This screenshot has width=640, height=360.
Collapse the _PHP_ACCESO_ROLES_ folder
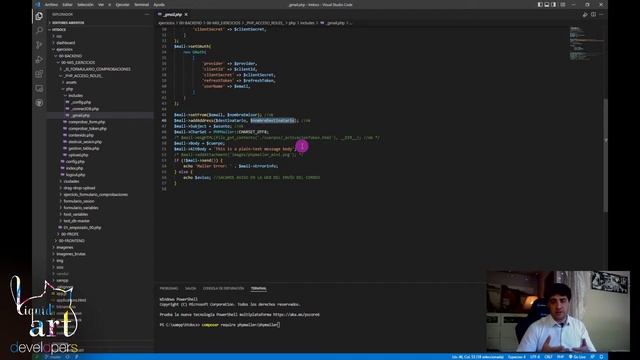(100, 76)
